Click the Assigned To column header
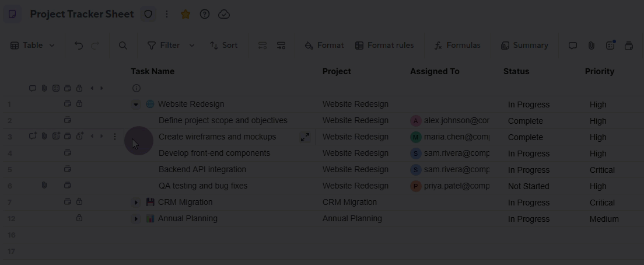Image resolution: width=644 pixels, height=265 pixels. click(435, 71)
